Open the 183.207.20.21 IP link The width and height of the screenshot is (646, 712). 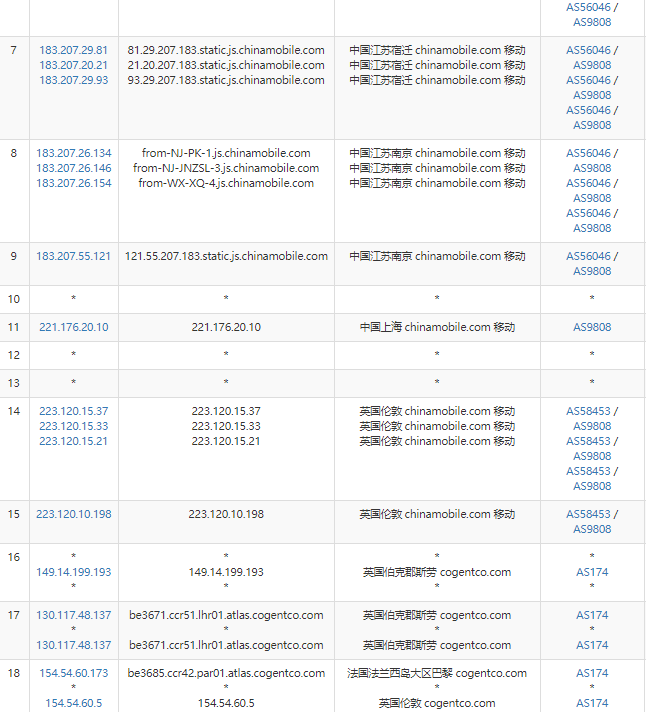click(x=74, y=65)
